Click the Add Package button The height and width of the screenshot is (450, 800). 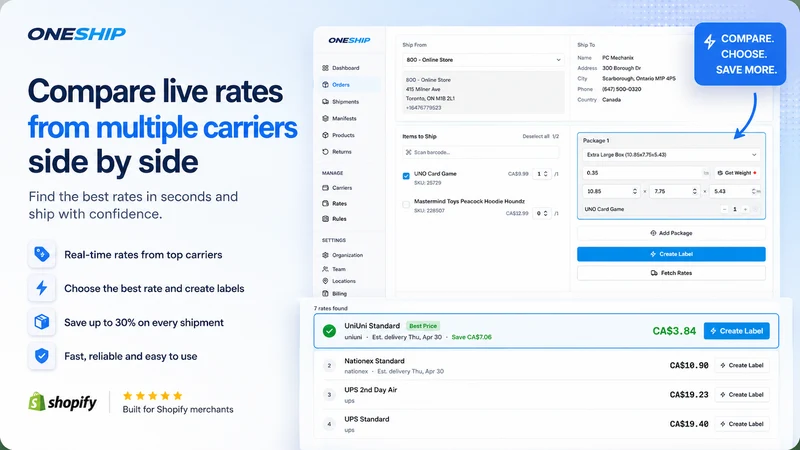click(x=671, y=233)
